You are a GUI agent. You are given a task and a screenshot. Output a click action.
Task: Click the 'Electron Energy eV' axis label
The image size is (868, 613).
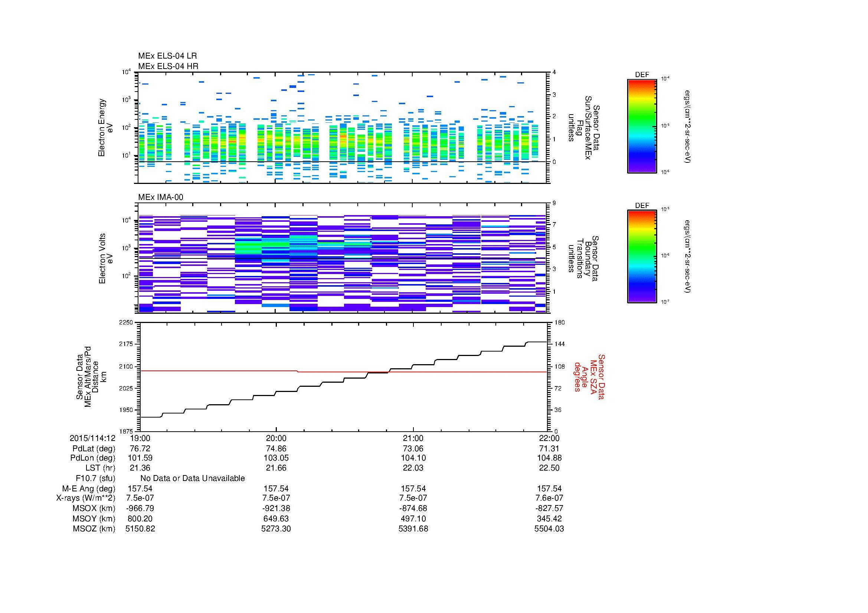[105, 128]
